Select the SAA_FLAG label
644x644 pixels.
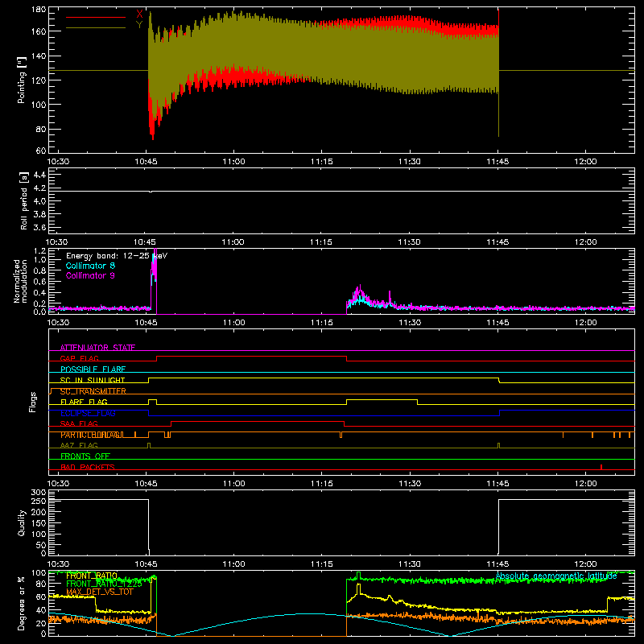[x=79, y=423]
